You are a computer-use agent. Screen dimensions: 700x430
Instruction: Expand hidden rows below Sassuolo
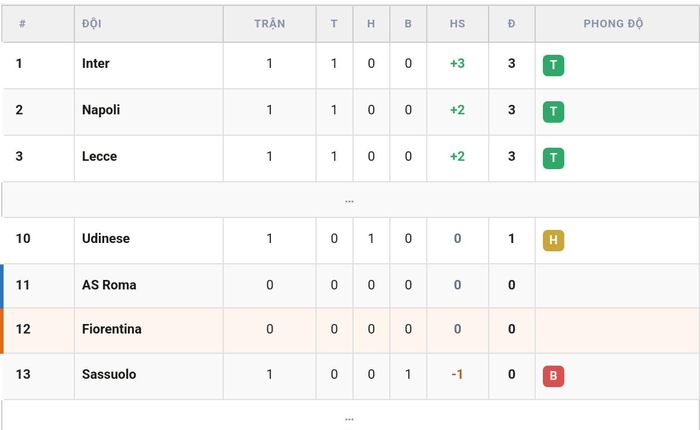(350, 417)
